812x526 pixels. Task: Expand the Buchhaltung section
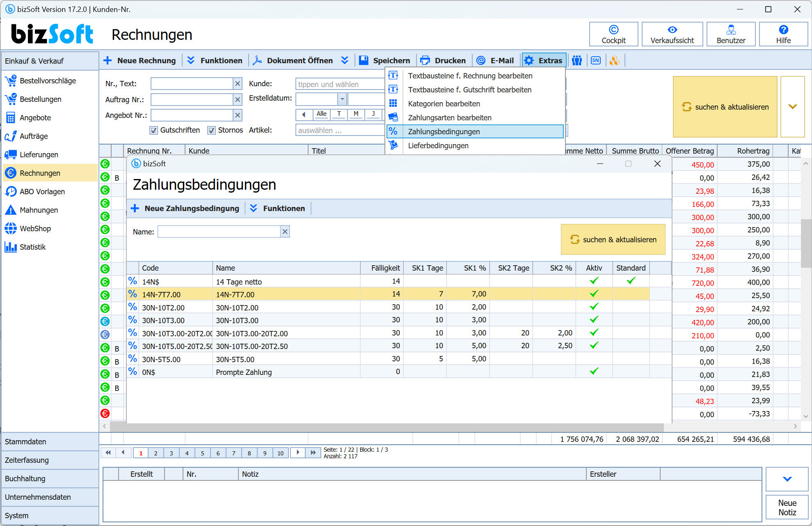click(x=50, y=478)
